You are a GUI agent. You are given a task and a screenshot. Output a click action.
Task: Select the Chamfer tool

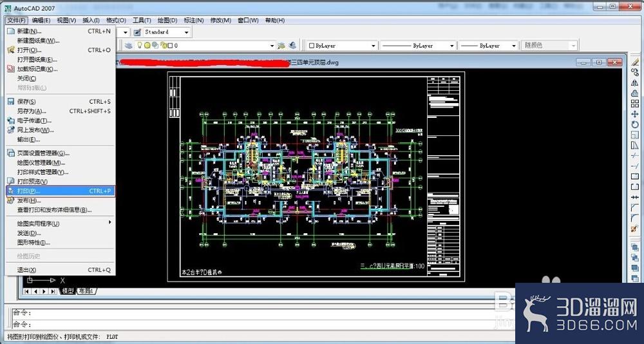pyautogui.click(x=635, y=207)
